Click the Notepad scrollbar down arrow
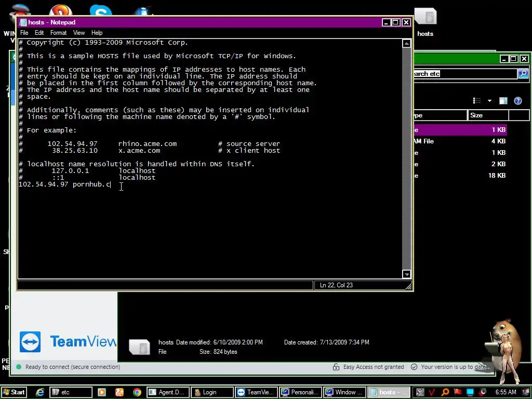Viewport: 532px width, 399px height. pyautogui.click(x=406, y=274)
